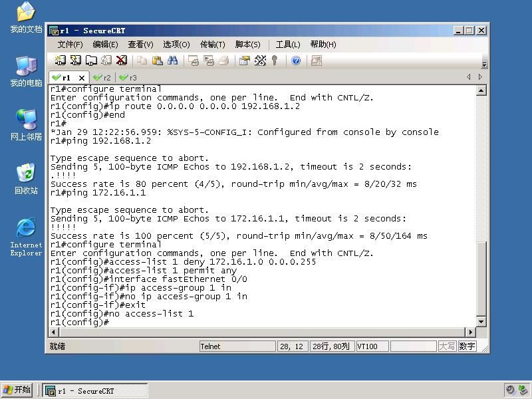532x399 pixels.
Task: Click the first system tray icon
Action: [510, 390]
